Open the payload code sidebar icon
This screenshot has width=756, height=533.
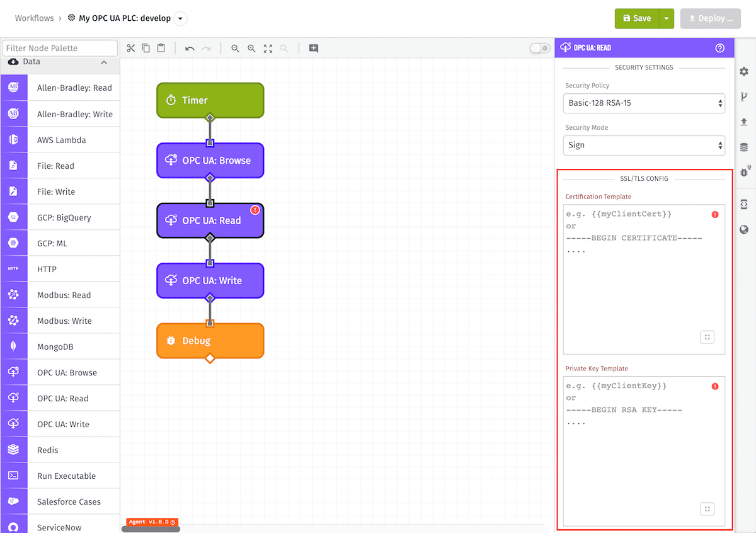pyautogui.click(x=744, y=204)
